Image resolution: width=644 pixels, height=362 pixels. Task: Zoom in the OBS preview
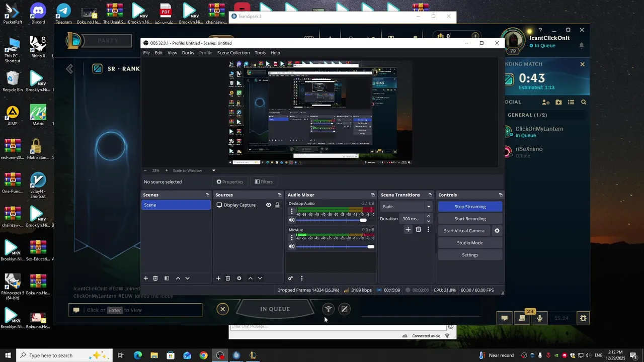[167, 170]
